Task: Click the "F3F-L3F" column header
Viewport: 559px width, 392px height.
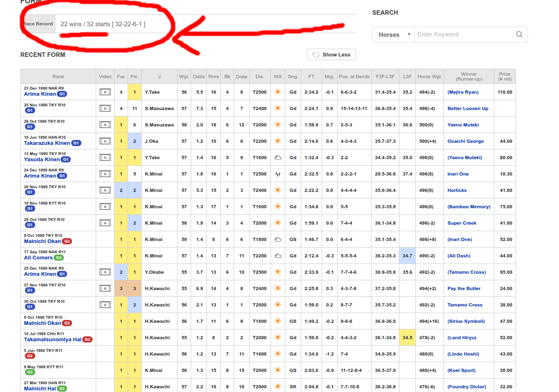Action: (385, 77)
